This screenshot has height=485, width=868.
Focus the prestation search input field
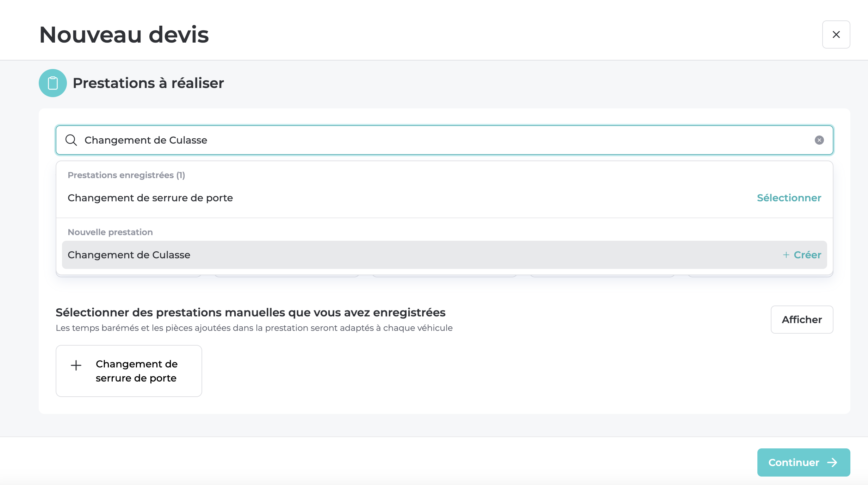444,140
